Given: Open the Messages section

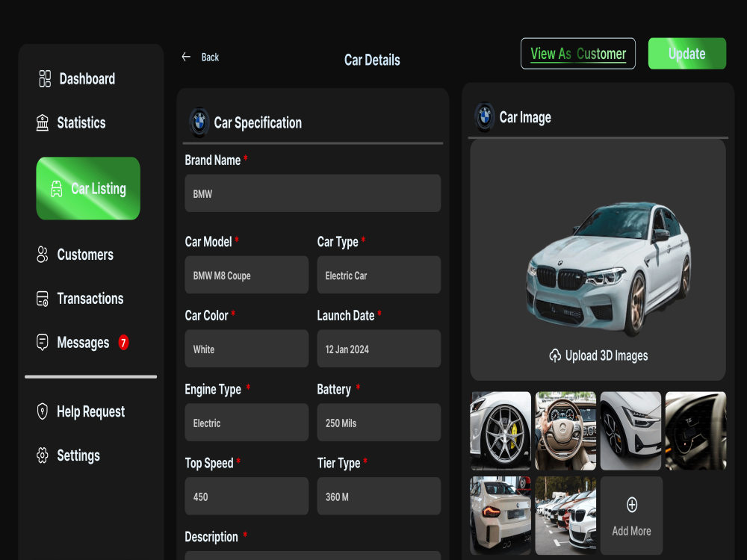Looking at the screenshot, I should pos(83,343).
